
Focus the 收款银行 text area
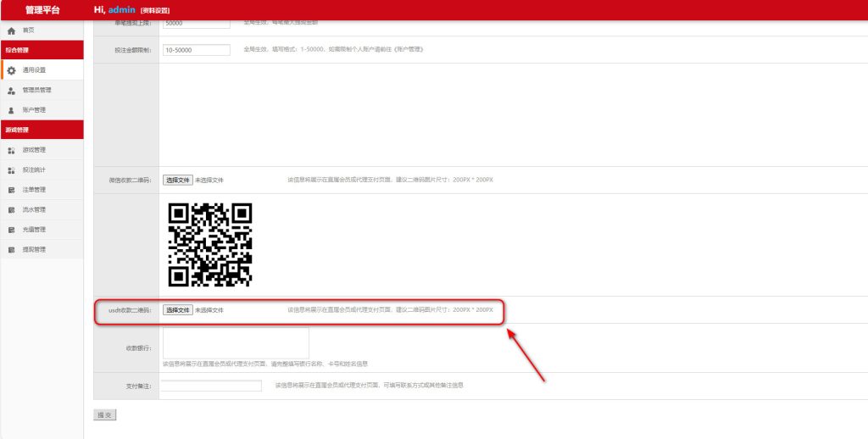(236, 342)
